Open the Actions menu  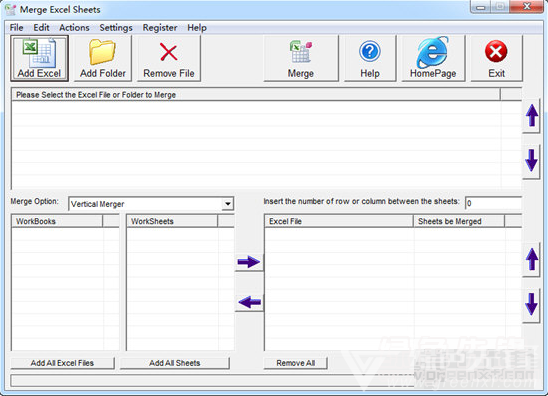(x=74, y=28)
